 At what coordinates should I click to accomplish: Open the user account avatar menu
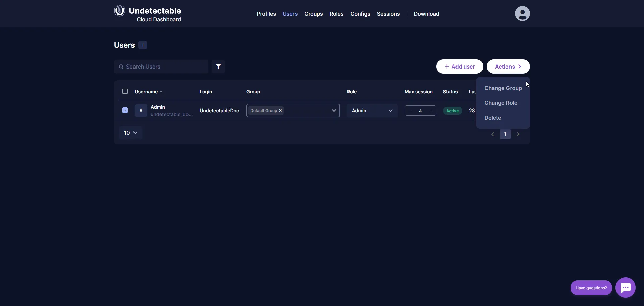pos(522,14)
